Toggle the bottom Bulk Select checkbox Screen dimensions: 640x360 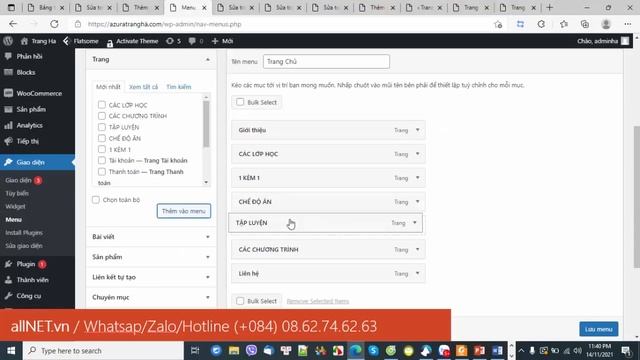(x=240, y=301)
